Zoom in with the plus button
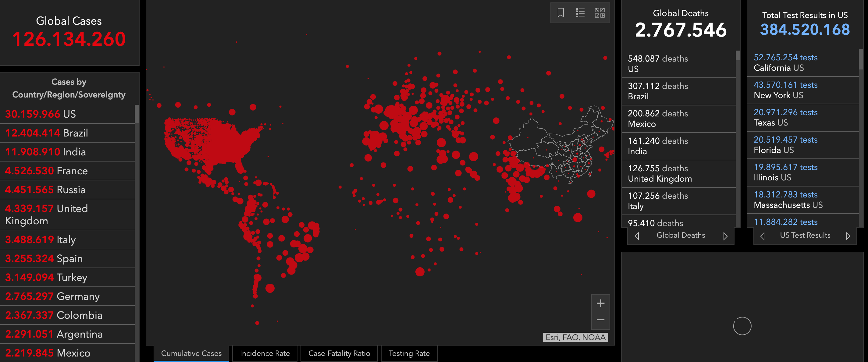The image size is (868, 362). click(x=600, y=303)
